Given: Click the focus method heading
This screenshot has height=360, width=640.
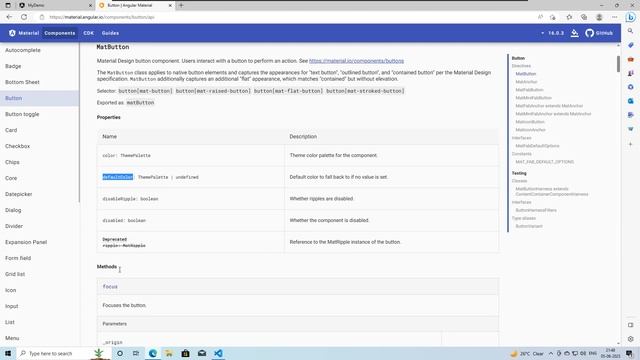Looking at the screenshot, I should point(110,287).
